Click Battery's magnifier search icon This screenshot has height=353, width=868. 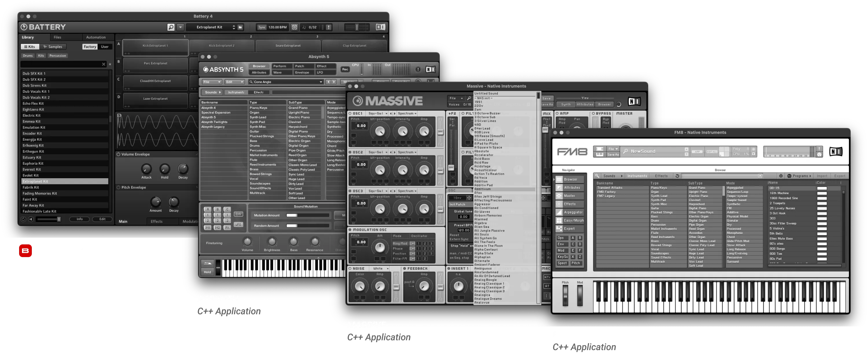(171, 27)
